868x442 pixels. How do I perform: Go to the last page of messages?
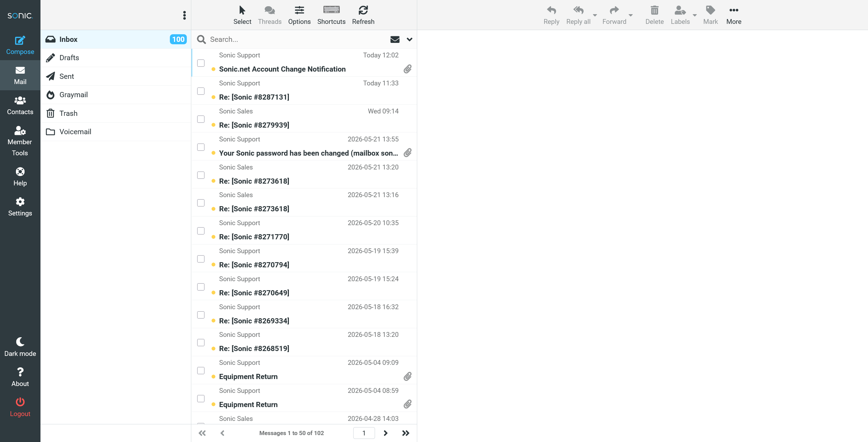pos(405,433)
